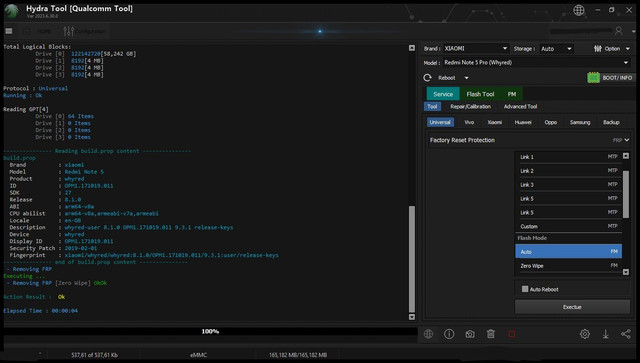Expand the Option dropdown arrow
This screenshot has width=640, height=363.
[x=628, y=49]
